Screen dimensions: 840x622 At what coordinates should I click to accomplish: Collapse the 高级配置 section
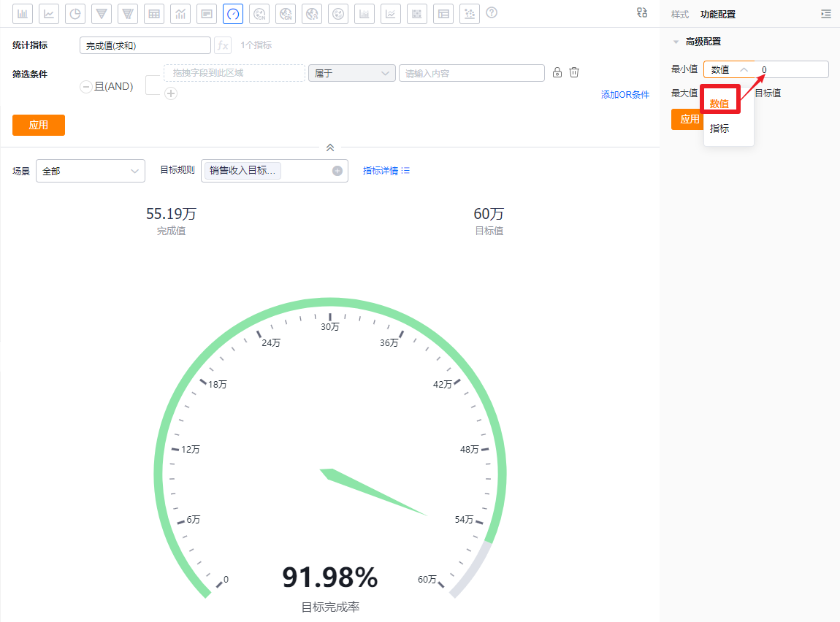pyautogui.click(x=676, y=42)
